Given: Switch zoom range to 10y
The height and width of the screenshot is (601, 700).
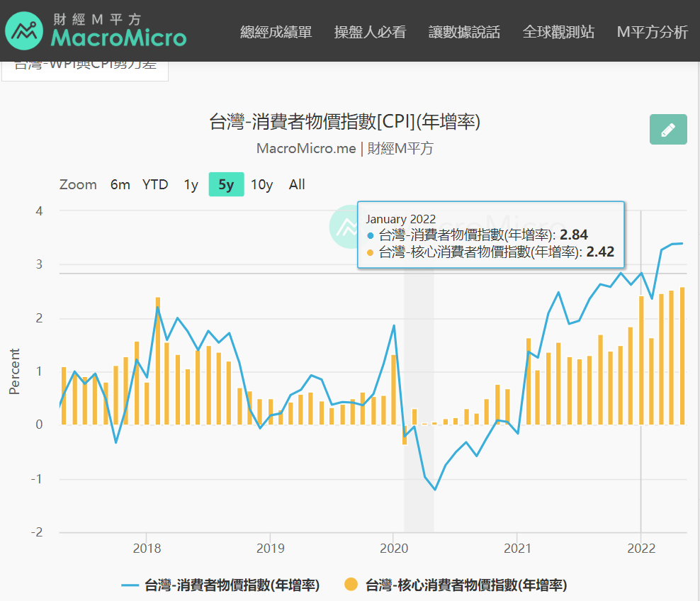Looking at the screenshot, I should (261, 184).
